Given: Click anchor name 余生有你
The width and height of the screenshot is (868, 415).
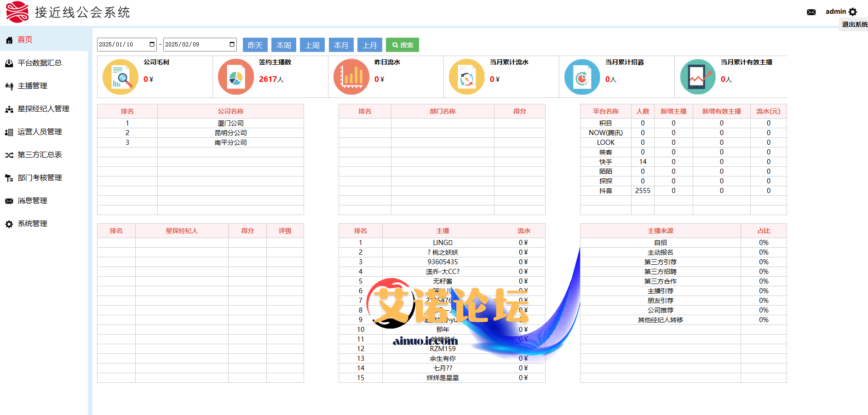Looking at the screenshot, I should [443, 358].
